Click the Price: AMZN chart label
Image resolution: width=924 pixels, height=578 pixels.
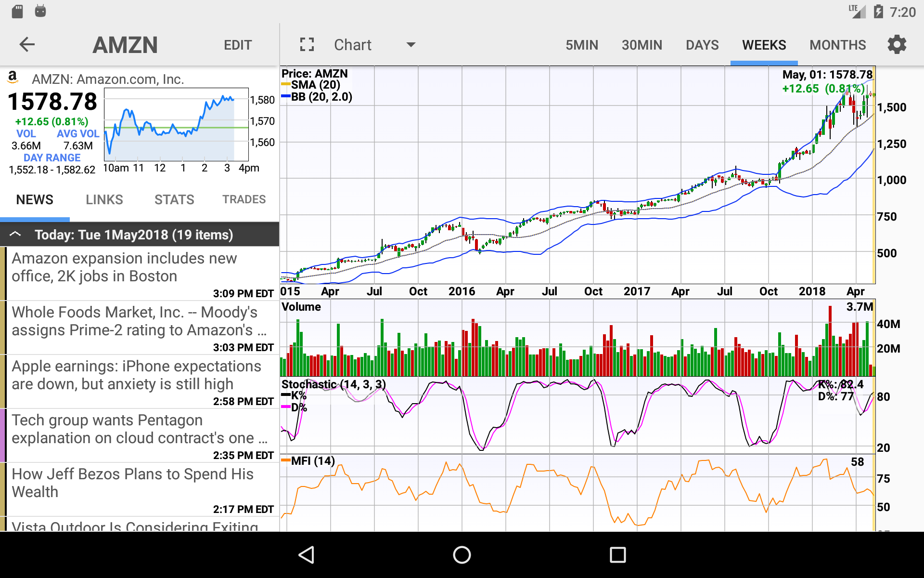tap(314, 73)
